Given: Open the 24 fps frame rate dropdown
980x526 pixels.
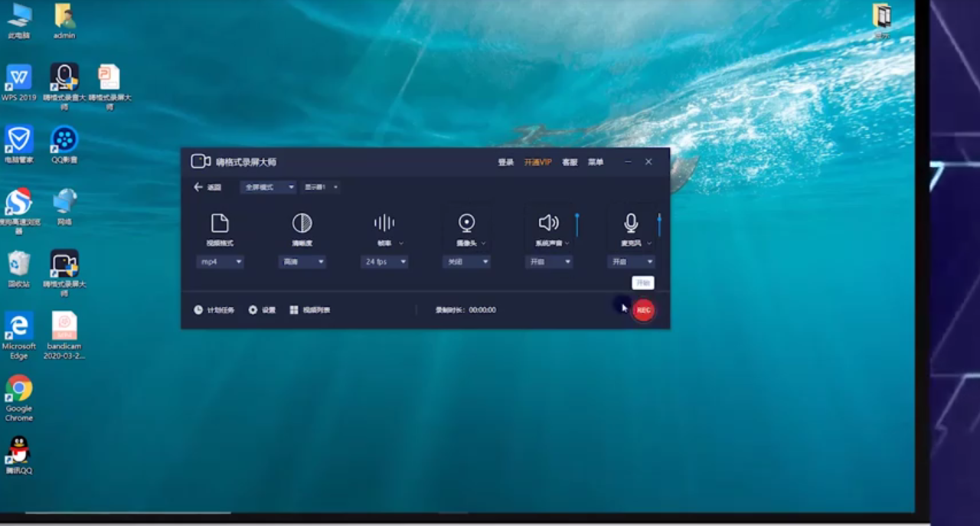Looking at the screenshot, I should click(x=384, y=262).
